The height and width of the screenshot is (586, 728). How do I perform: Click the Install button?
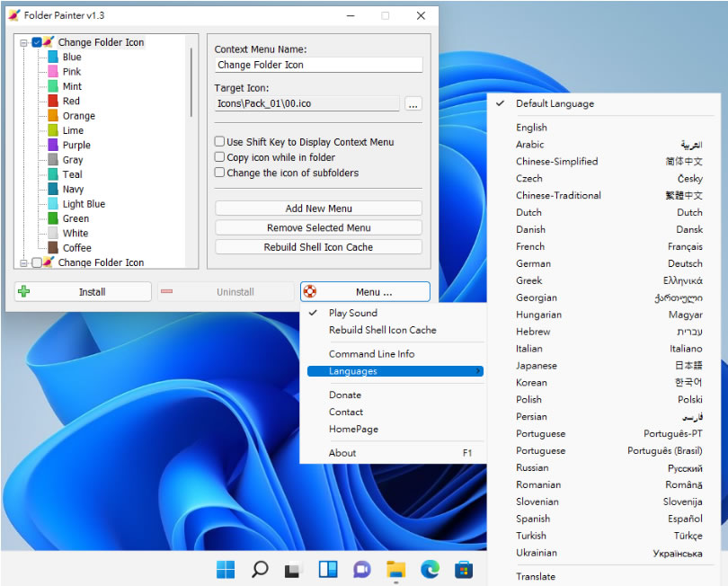(83, 291)
